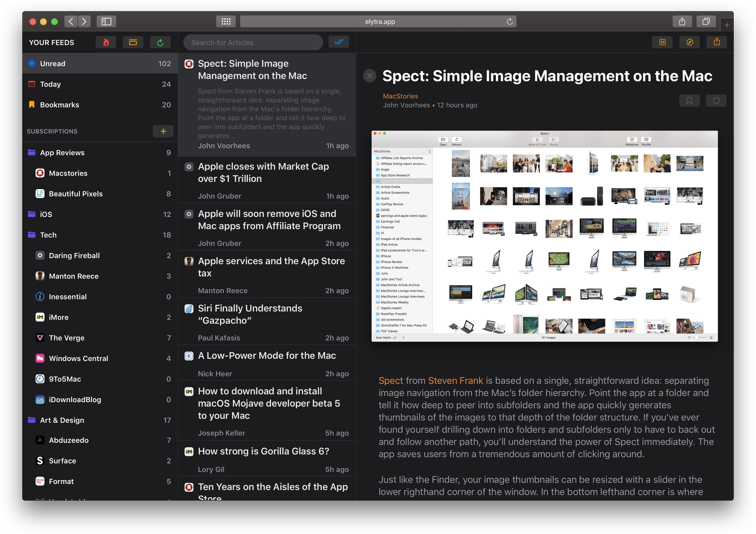The width and height of the screenshot is (756, 534).
Task: Add a subscription with the plus button
Action: pos(163,131)
